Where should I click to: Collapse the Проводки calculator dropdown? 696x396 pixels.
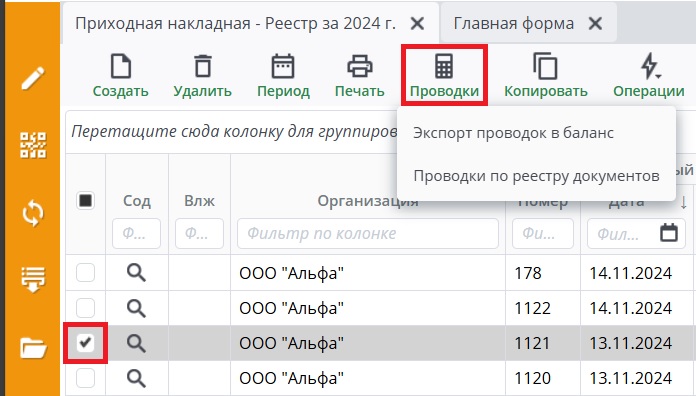click(444, 75)
